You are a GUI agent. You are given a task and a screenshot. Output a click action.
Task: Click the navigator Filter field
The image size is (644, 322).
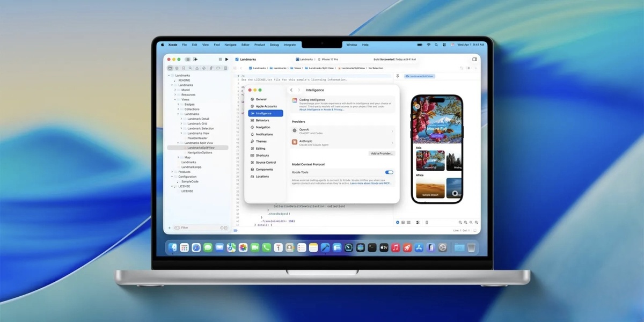point(185,227)
